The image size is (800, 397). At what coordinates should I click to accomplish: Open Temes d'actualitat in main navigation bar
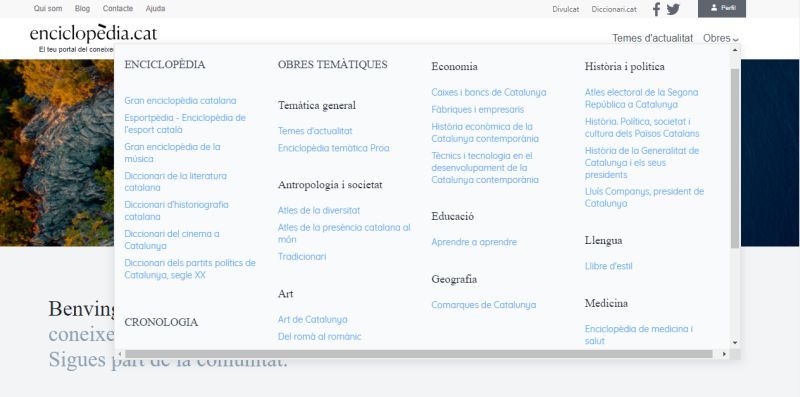pyautogui.click(x=653, y=38)
